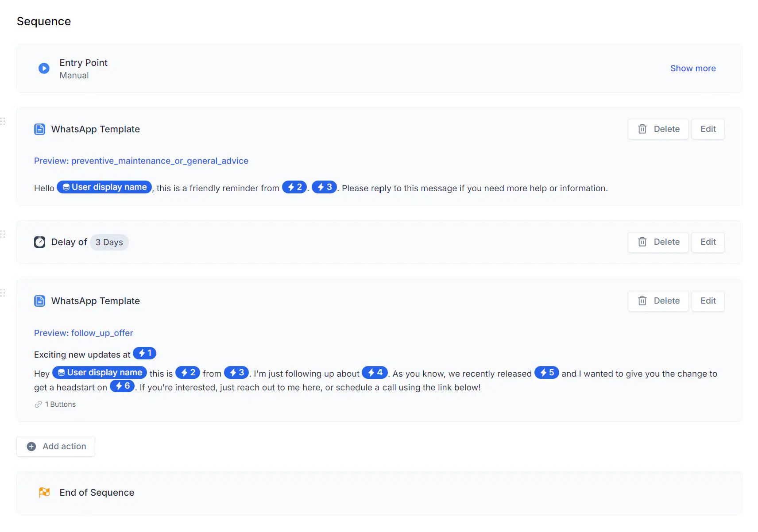
Task: Click variable 2 chip in follow-up template
Action: [188, 373]
